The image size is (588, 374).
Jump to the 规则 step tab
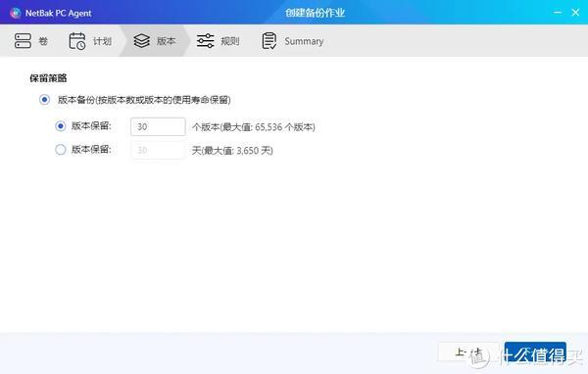click(218, 41)
